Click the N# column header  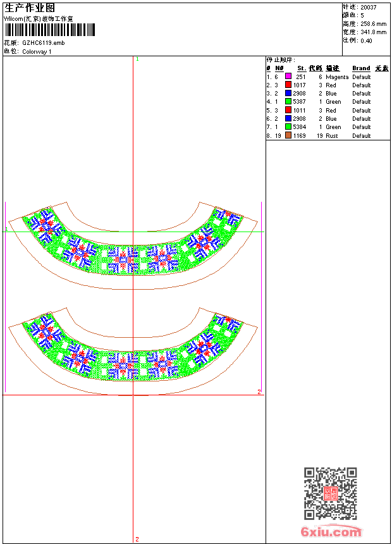[279, 68]
